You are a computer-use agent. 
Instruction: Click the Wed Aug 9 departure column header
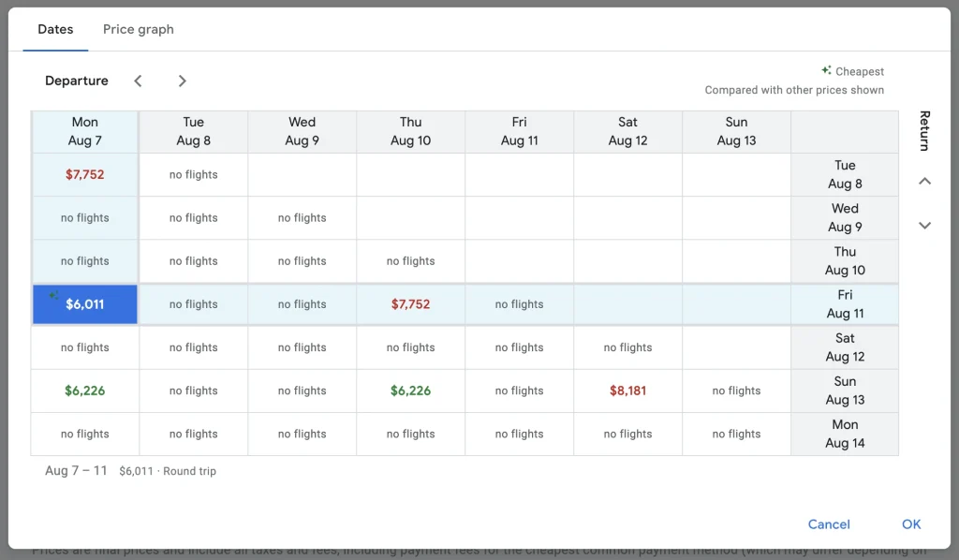click(x=302, y=131)
